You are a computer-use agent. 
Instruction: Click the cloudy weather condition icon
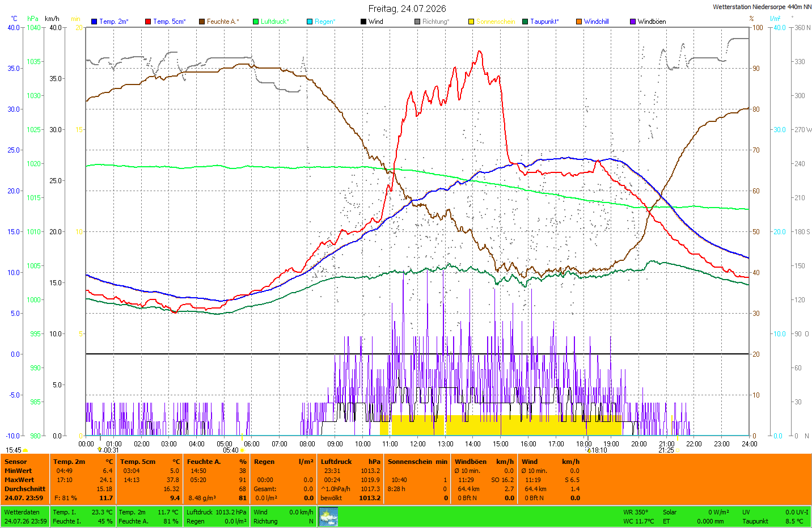click(x=328, y=517)
